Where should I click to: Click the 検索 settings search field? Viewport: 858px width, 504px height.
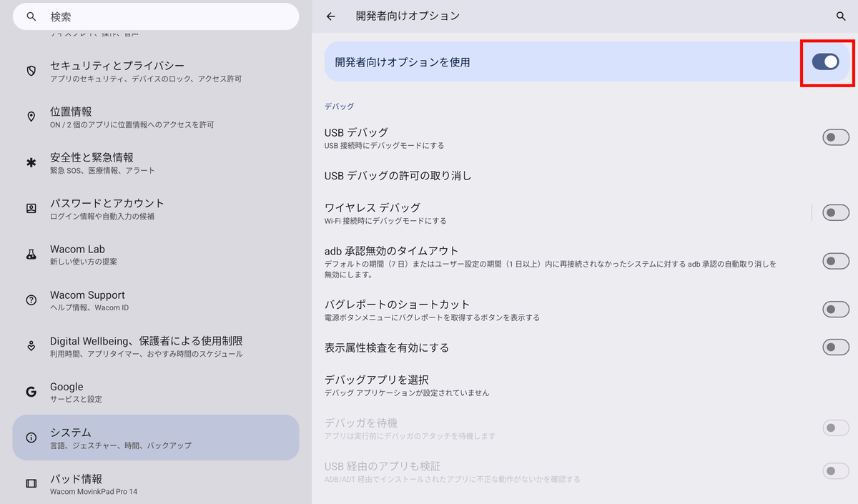(156, 16)
